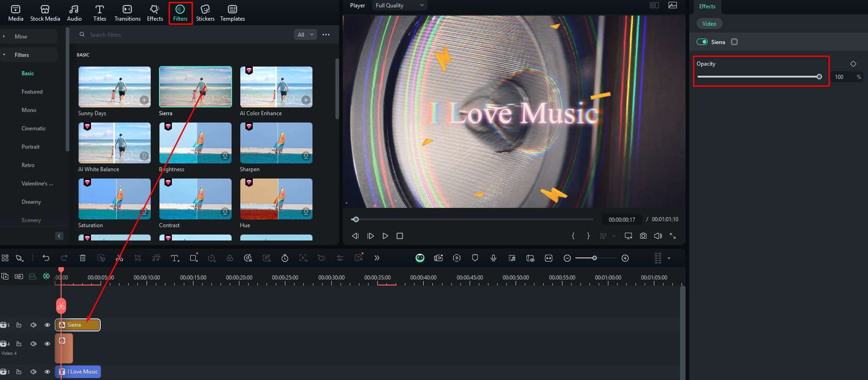Switch to the Templates tab
This screenshot has height=380, width=868.
click(x=233, y=13)
